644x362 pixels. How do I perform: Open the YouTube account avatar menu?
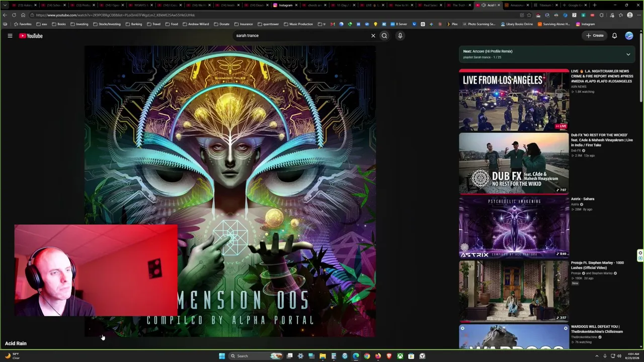(629, 36)
